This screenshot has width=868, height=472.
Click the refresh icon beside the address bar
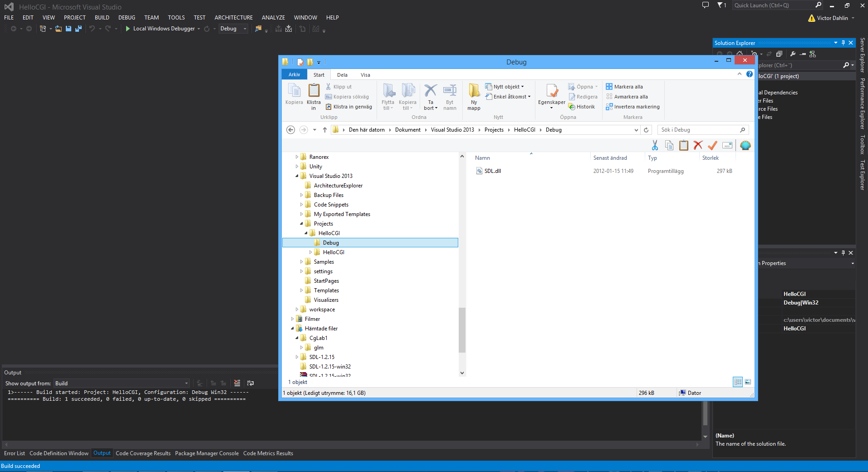pos(646,130)
